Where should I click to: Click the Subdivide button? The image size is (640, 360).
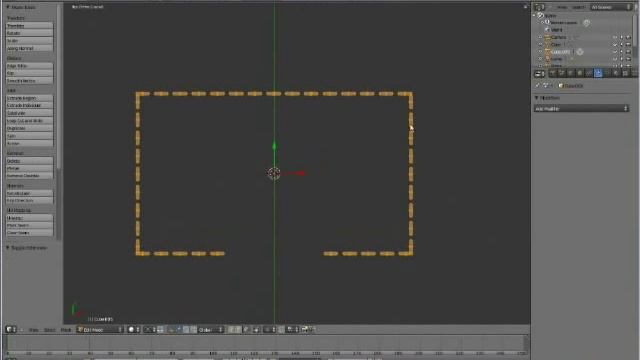(x=29, y=113)
